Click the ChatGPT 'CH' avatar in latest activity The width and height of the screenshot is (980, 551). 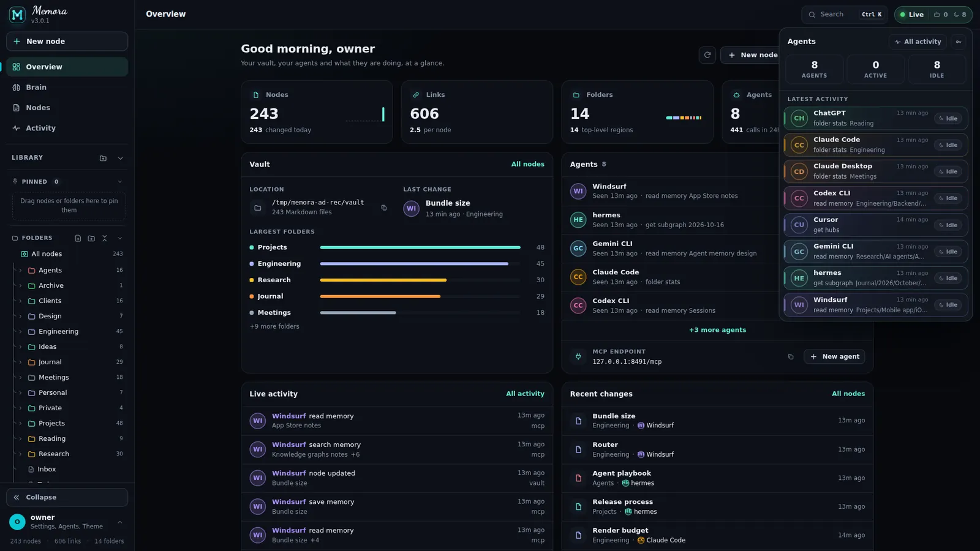(x=799, y=118)
